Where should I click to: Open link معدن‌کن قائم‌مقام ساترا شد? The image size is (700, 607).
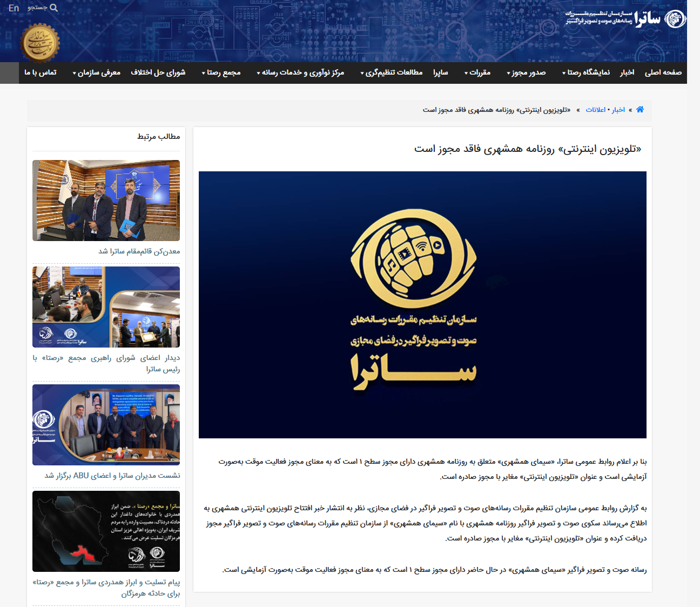tap(139, 251)
